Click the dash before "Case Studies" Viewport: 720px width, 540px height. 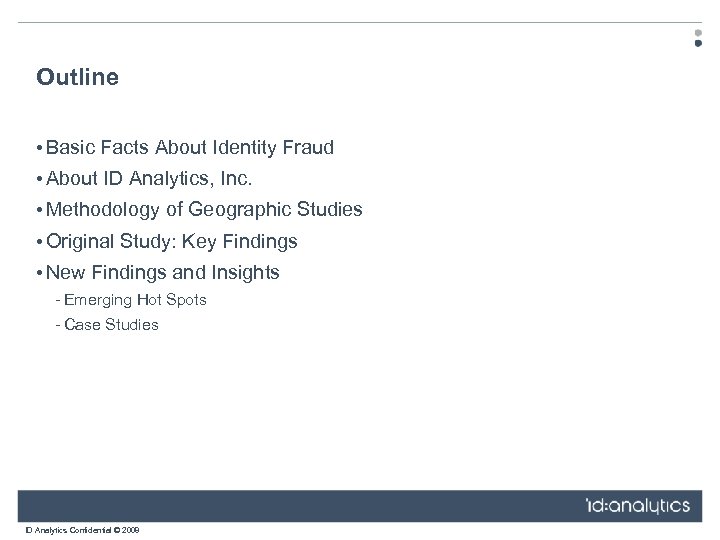click(59, 325)
